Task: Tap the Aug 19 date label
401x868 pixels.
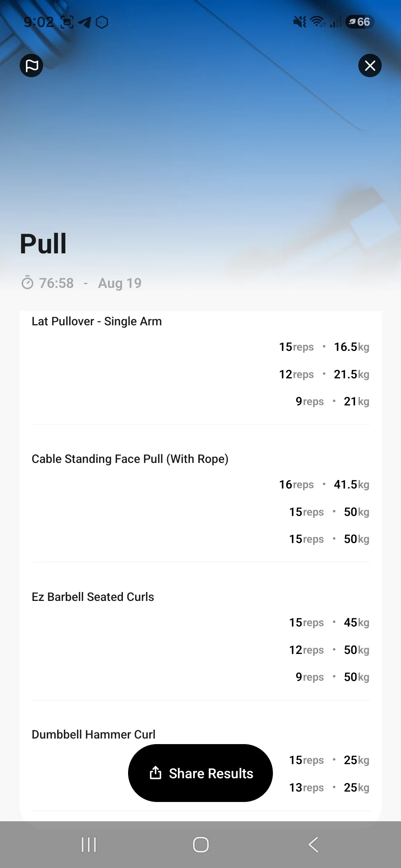Action: click(120, 283)
